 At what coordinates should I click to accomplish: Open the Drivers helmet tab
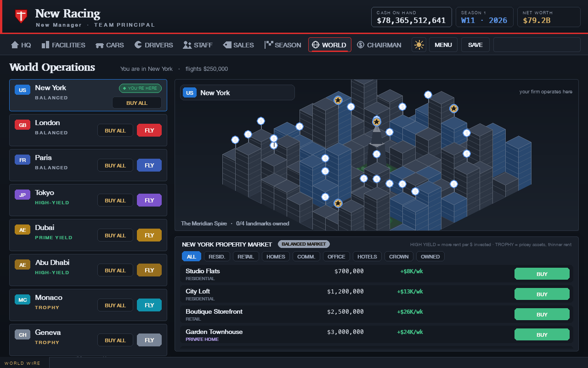click(x=153, y=45)
